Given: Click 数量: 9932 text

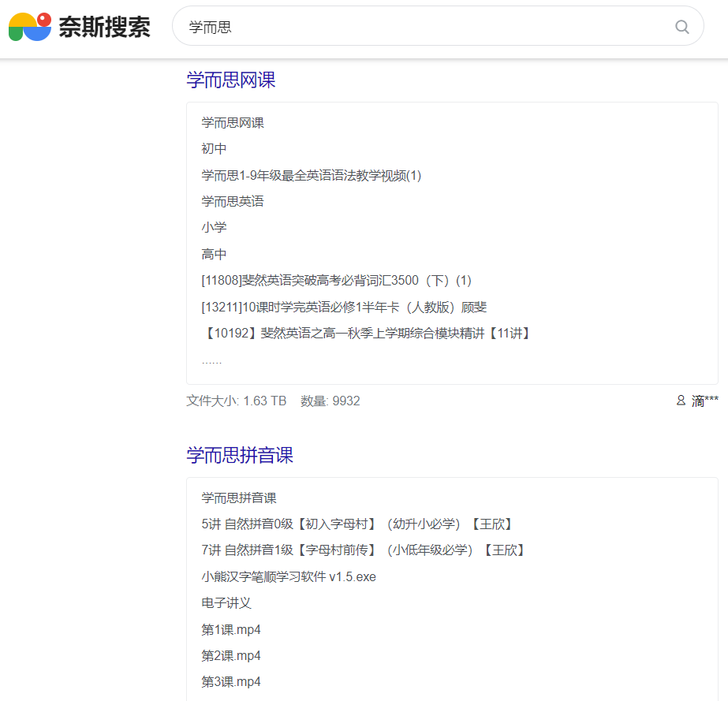Looking at the screenshot, I should (x=330, y=401).
